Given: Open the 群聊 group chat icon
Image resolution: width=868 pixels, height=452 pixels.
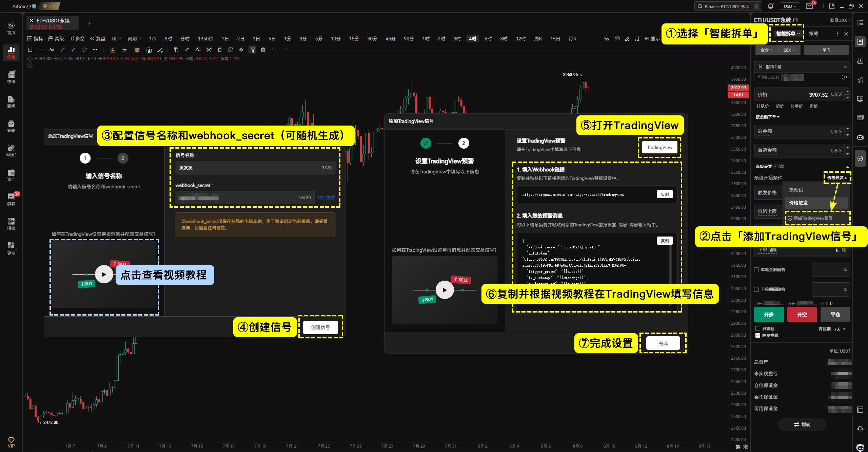Looking at the screenshot, I should [11, 199].
